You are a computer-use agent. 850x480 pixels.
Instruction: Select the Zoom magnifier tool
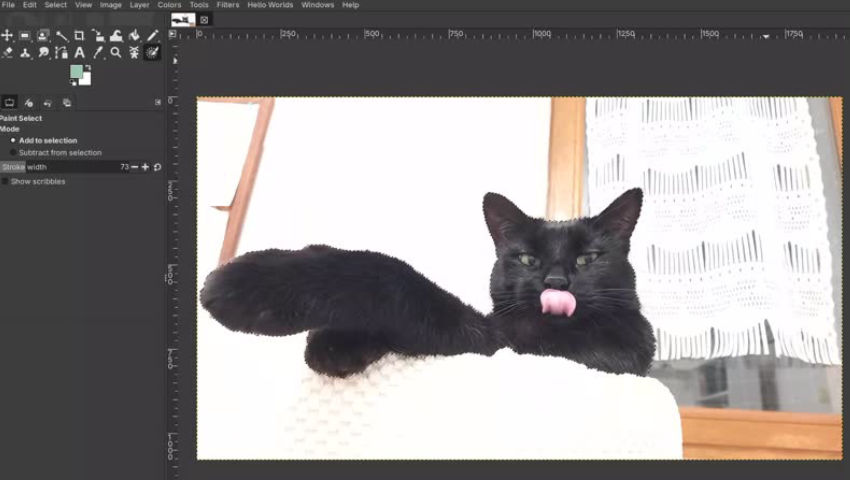pyautogui.click(x=116, y=53)
